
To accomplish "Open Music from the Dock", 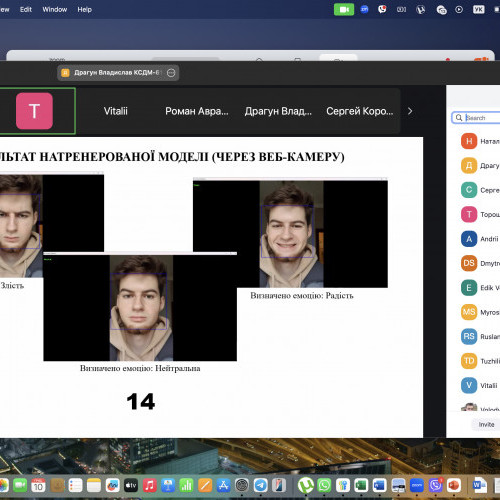I will (150, 485).
